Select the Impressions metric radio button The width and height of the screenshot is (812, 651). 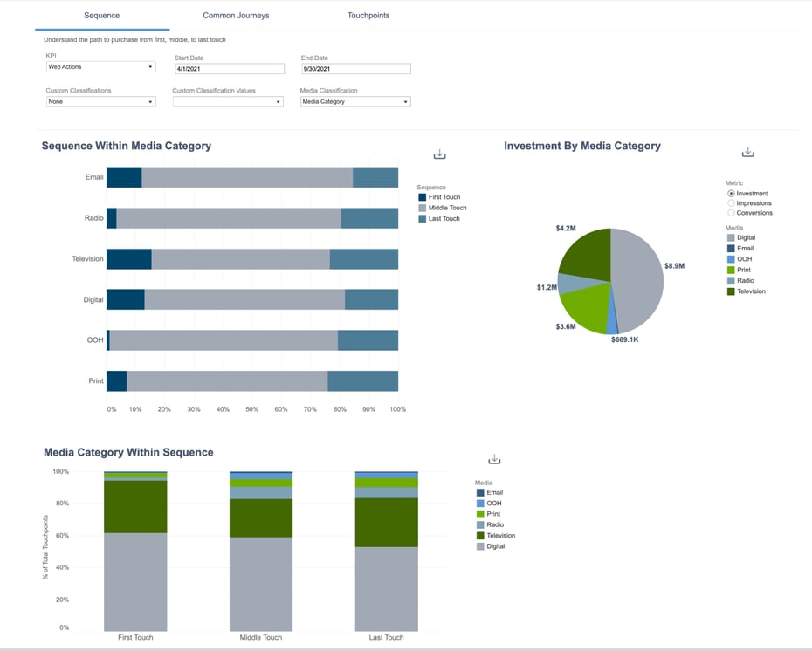[x=731, y=203]
